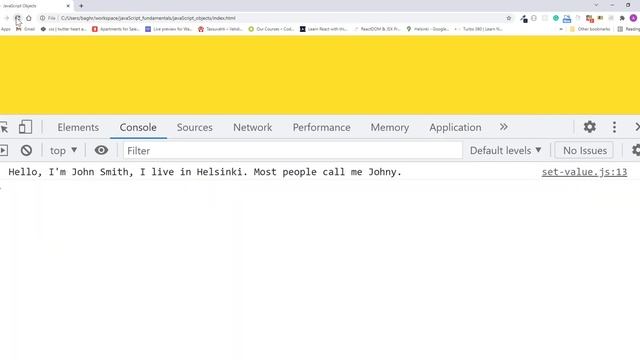Open DevTools settings gear
This screenshot has height=360, width=640.
(x=590, y=127)
